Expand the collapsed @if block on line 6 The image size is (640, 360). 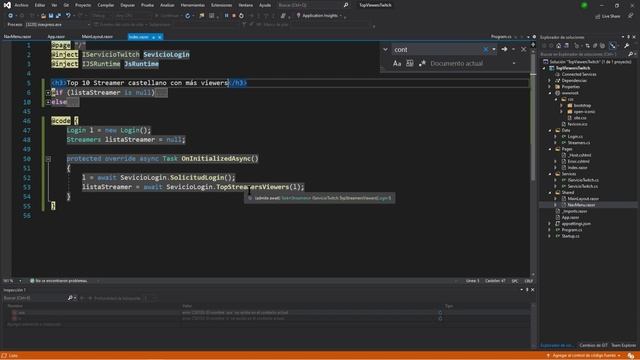(x=48, y=93)
